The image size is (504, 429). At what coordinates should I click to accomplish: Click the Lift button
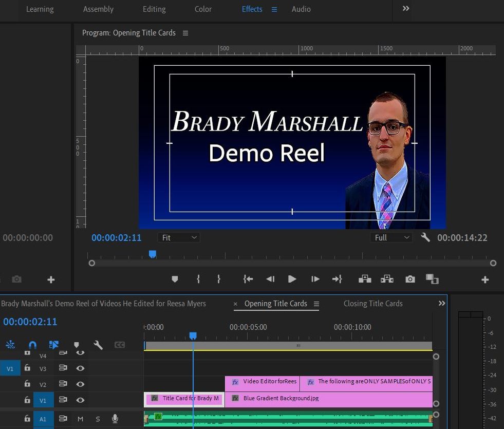tap(365, 279)
